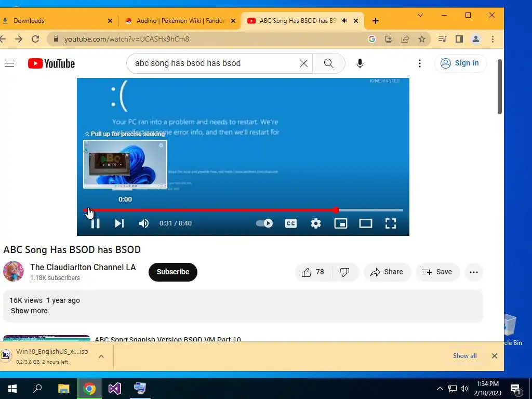Enable theater mode view
The height and width of the screenshot is (399, 532).
point(366,223)
